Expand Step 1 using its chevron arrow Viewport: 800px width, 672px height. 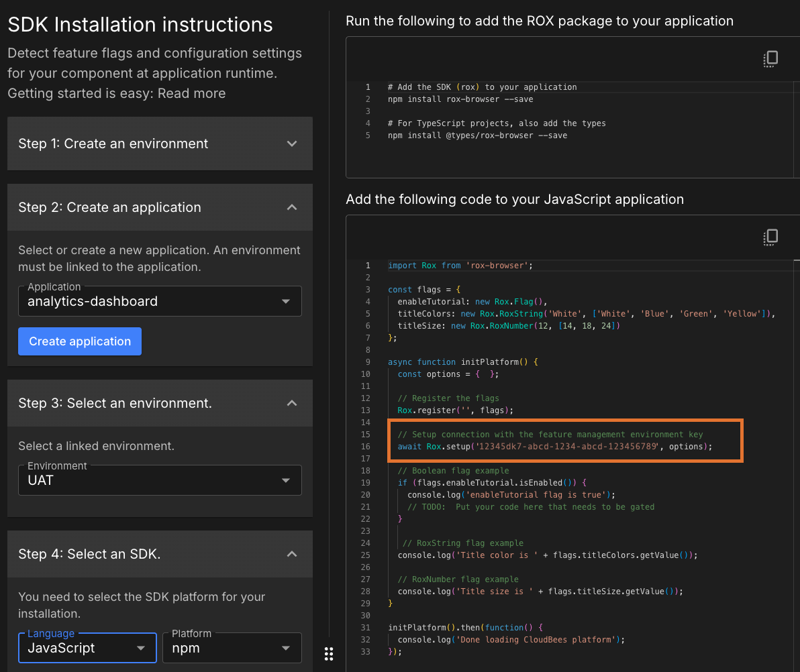292,144
